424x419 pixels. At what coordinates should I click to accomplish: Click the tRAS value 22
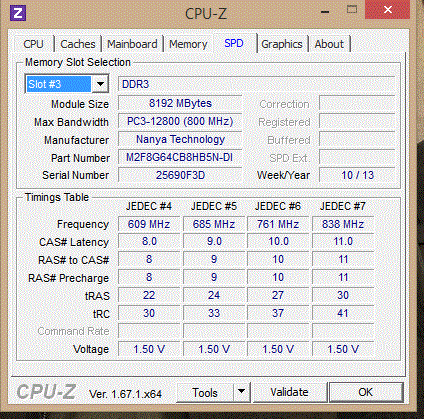click(x=149, y=295)
